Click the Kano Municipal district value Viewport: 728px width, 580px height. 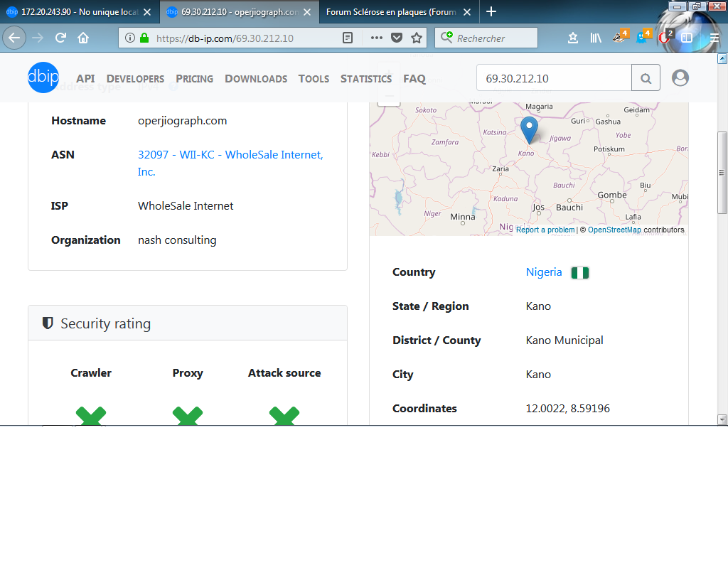(564, 340)
